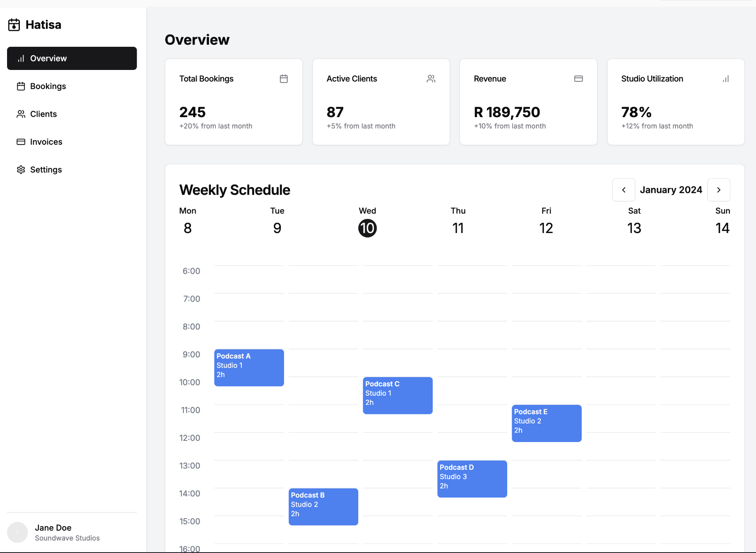Open the Bookings menu item

[72, 86]
